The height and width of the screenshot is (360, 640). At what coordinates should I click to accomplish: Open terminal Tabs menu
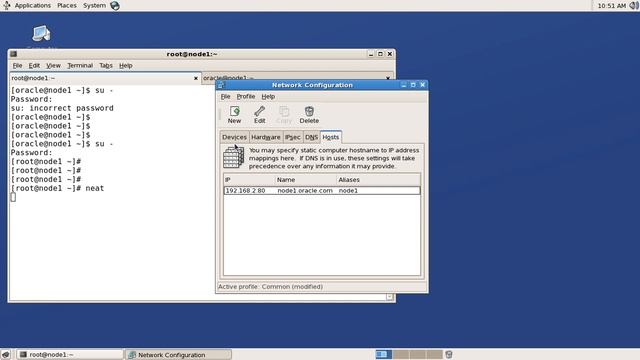(106, 65)
